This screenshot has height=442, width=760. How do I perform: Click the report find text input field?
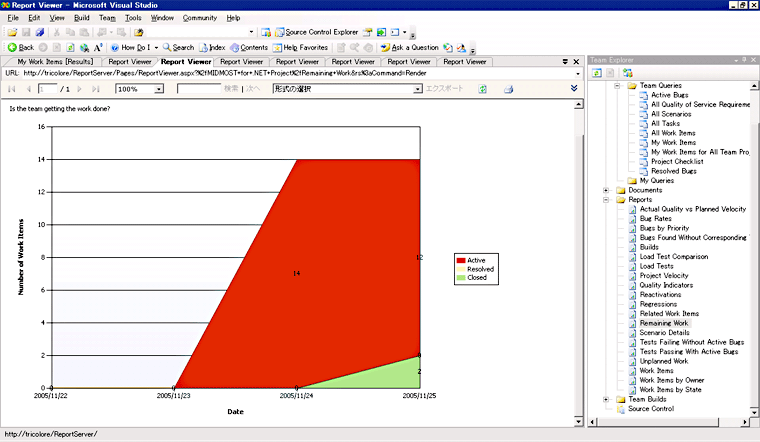point(199,89)
